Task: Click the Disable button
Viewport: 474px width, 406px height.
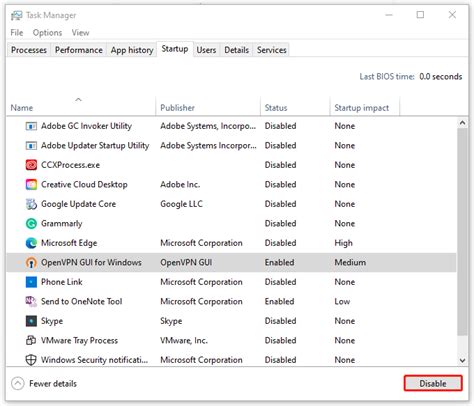Action: (433, 383)
